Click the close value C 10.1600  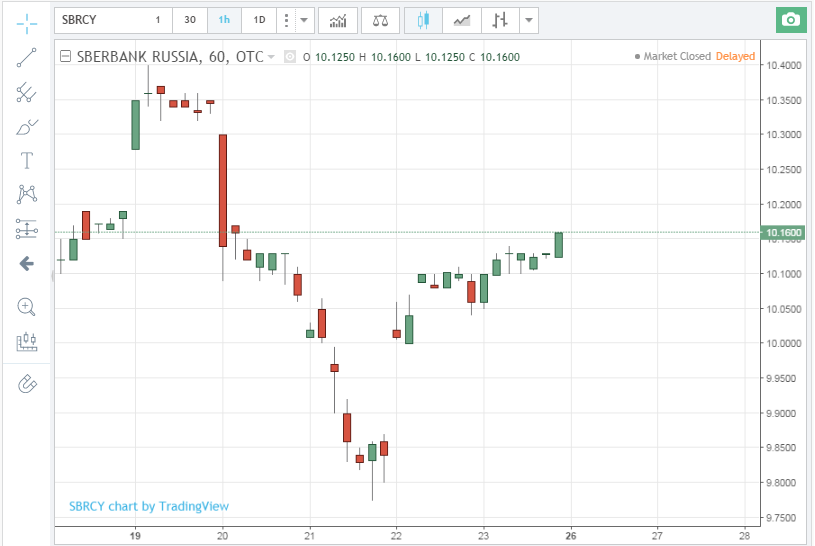point(494,57)
